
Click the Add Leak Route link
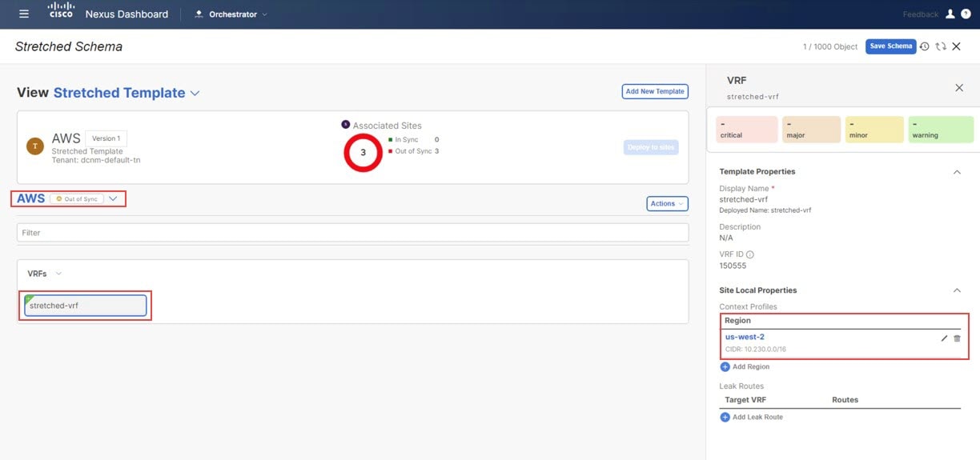tap(757, 417)
